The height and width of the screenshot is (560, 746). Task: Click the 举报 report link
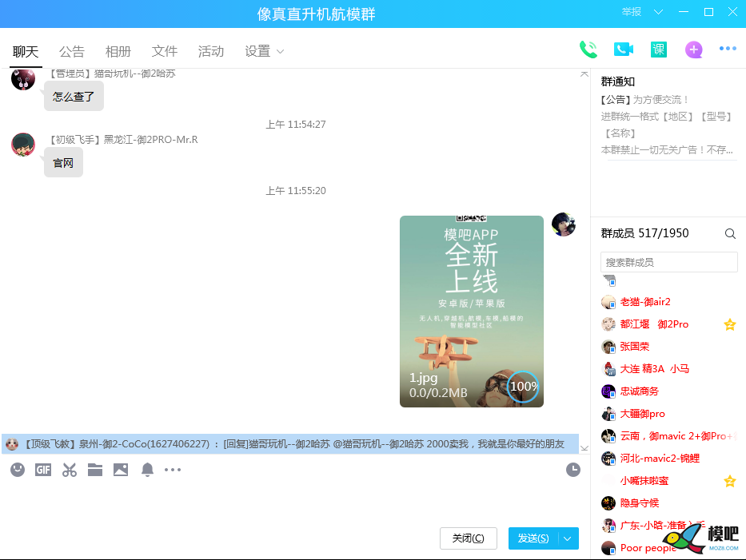coord(632,12)
